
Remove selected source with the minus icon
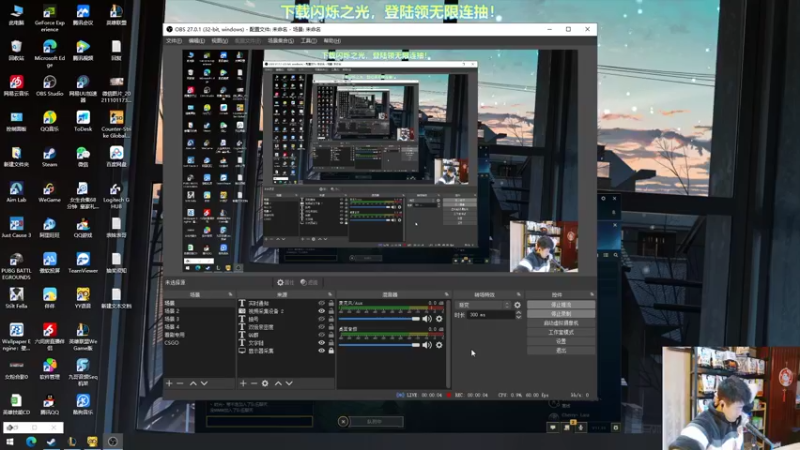254,383
